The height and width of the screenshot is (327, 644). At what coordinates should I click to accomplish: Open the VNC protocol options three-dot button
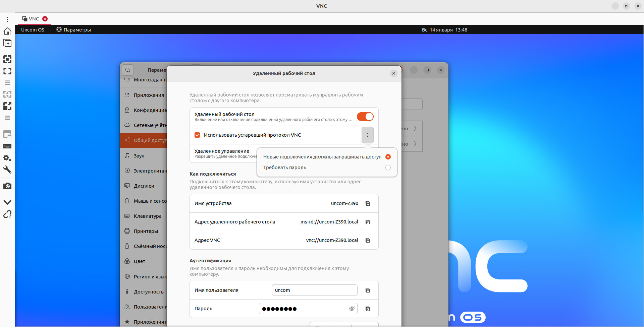368,135
